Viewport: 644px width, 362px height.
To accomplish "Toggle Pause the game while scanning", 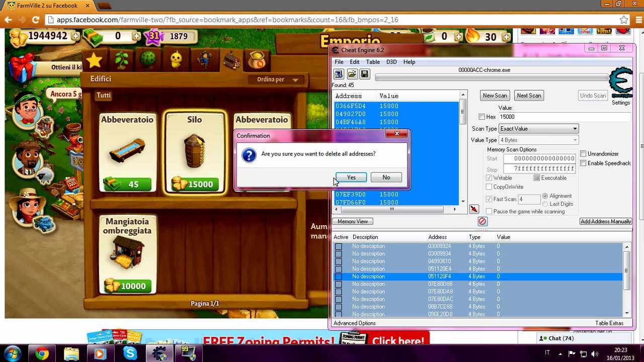I will coord(489,212).
